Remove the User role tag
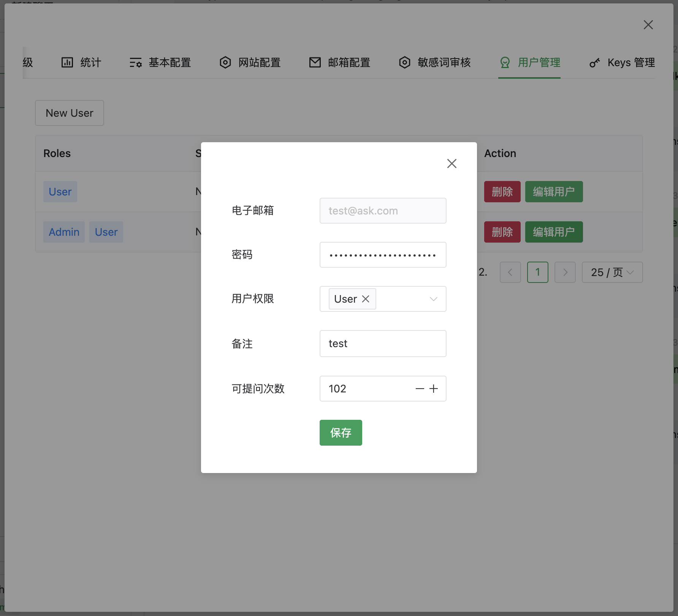This screenshot has height=616, width=678. [x=366, y=299]
